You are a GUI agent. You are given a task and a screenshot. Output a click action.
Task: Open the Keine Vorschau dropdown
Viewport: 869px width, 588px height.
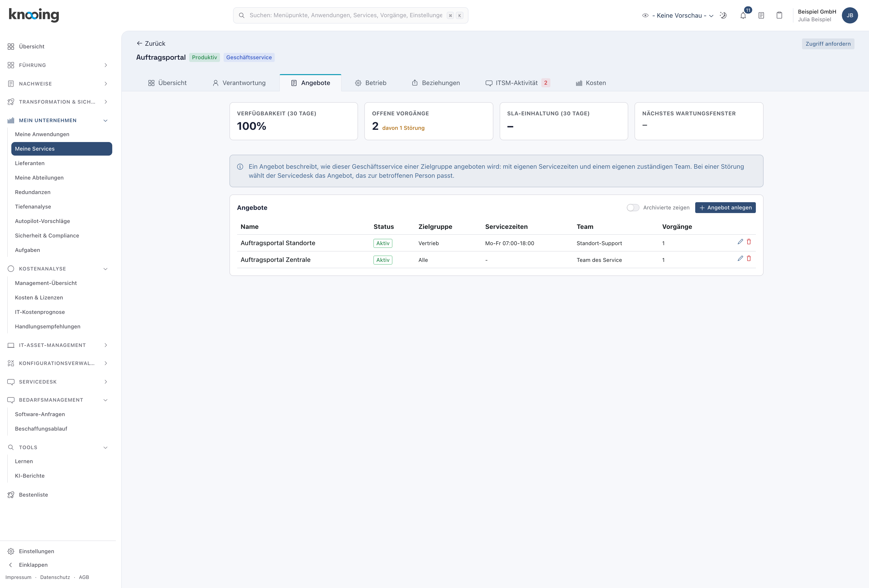coord(683,15)
